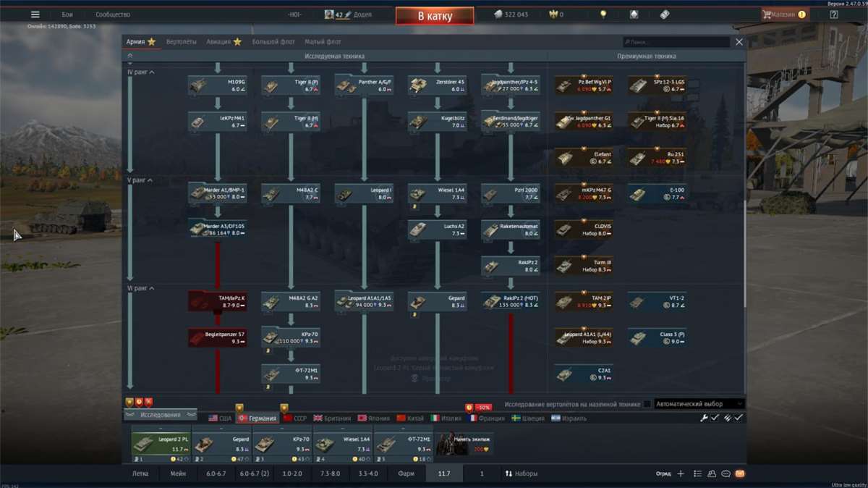Open Сообщество menu

tap(113, 14)
